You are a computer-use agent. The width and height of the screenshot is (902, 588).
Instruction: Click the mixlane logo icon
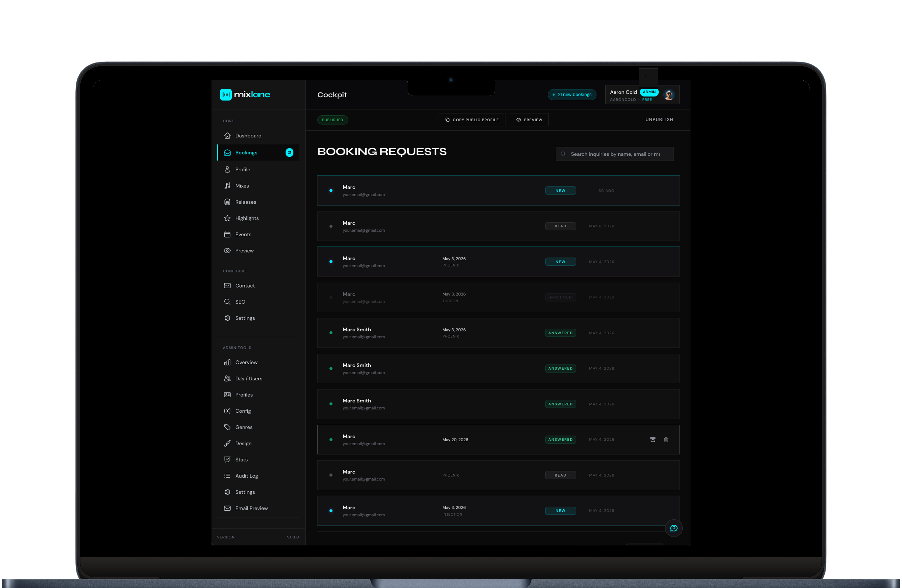coord(225,94)
